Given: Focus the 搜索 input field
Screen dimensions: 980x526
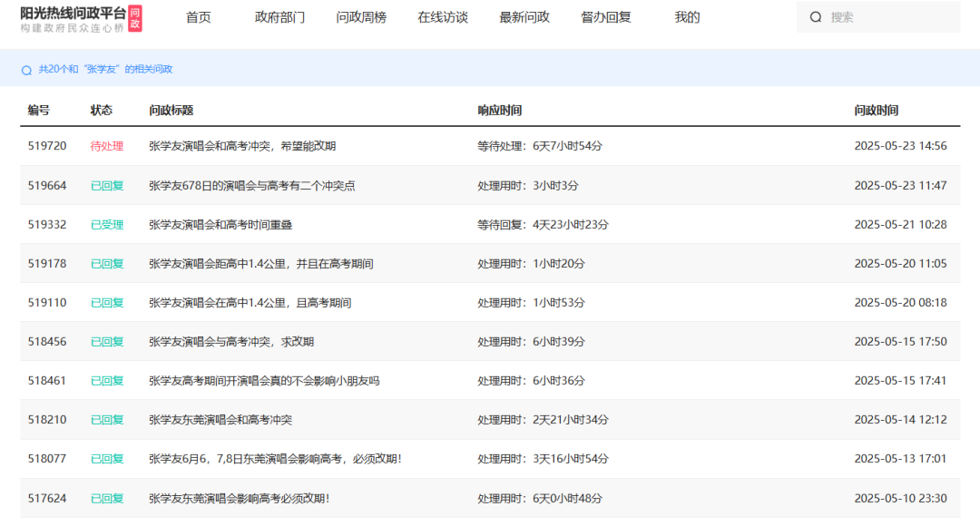Looking at the screenshot, I should pyautogui.click(x=878, y=17).
